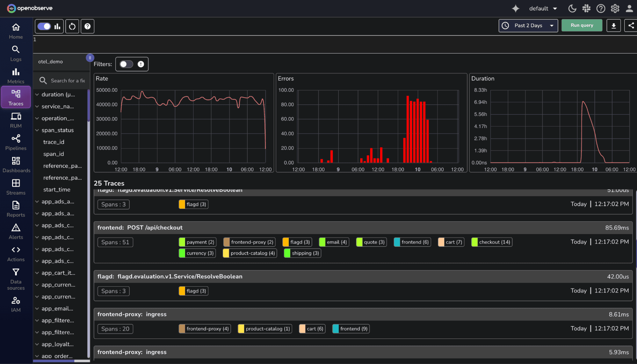Collapse the span_status field

pos(37,130)
